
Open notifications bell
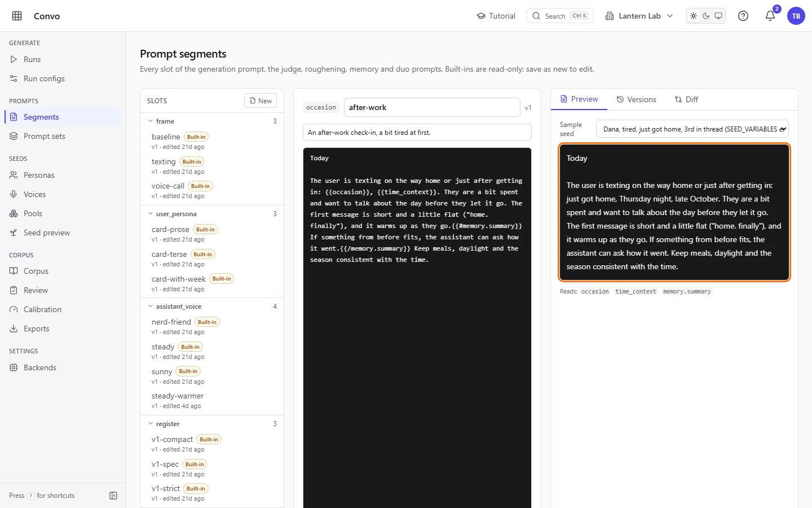(770, 16)
